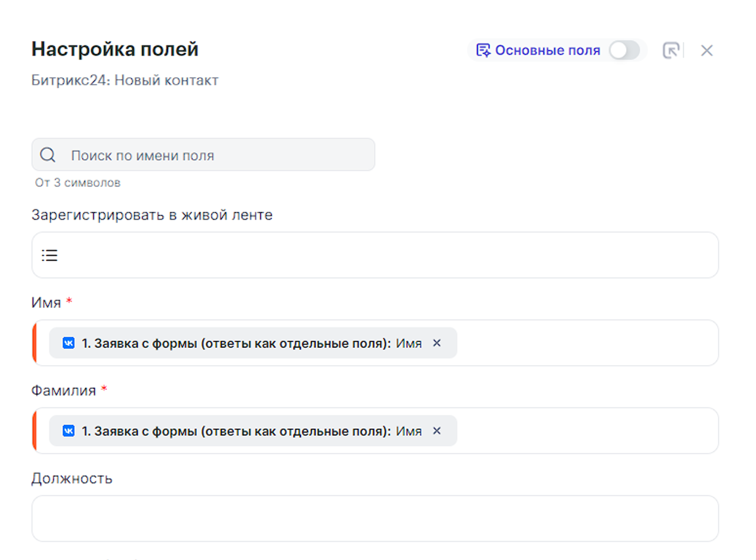Click the Основные поля form icon
756x560 pixels.
point(483,50)
